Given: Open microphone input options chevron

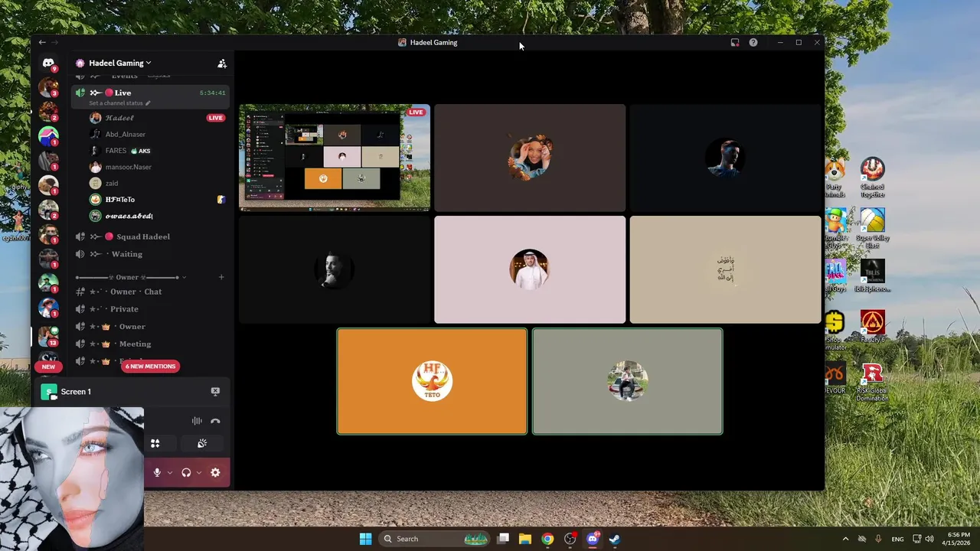Looking at the screenshot, I should click(170, 473).
